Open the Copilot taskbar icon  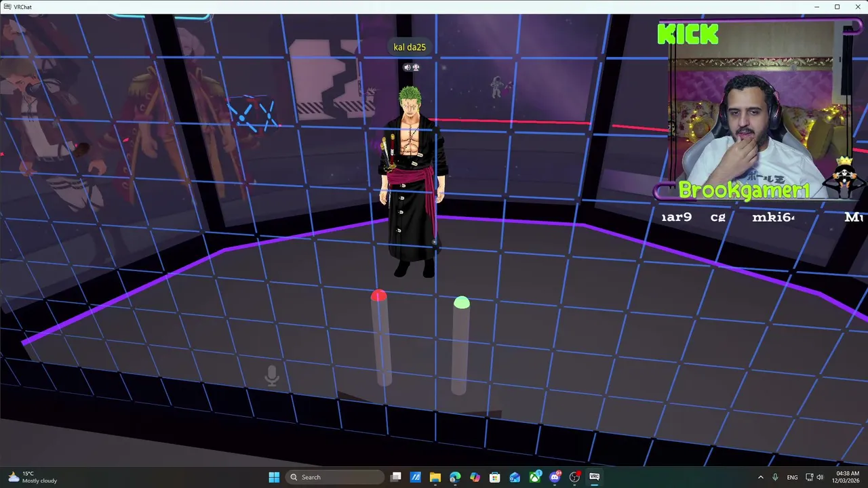point(475,477)
